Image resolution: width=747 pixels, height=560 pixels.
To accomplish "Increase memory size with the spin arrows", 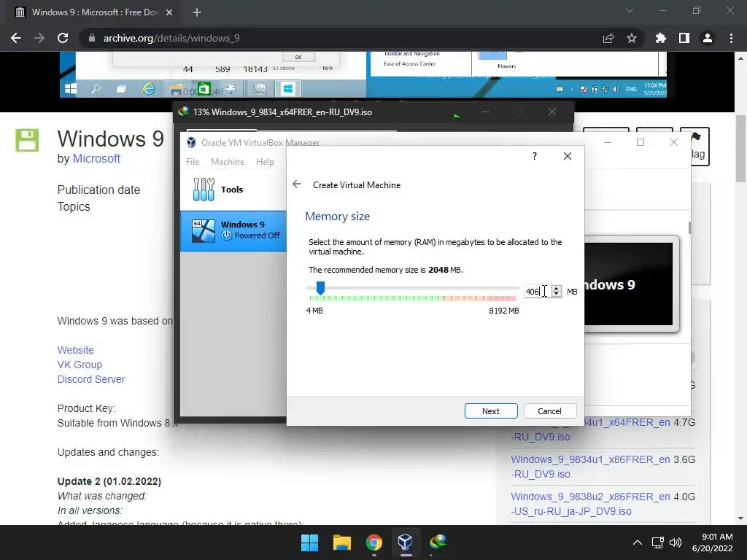I will coord(557,288).
